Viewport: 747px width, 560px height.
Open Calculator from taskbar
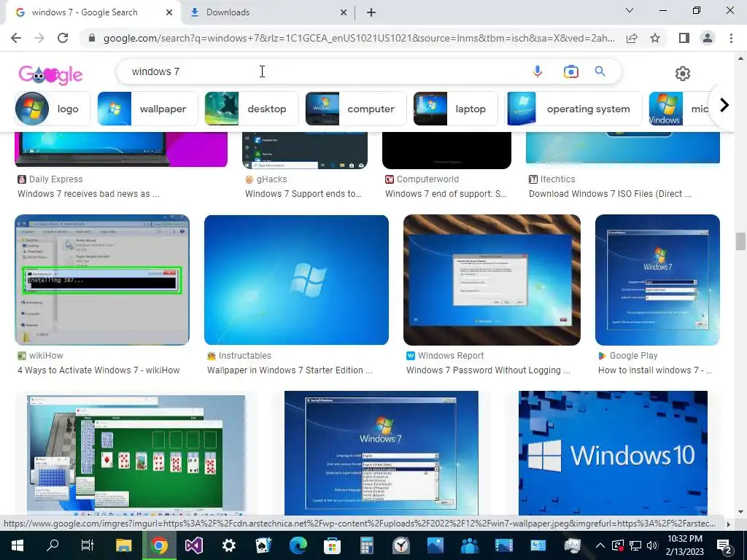(x=366, y=545)
